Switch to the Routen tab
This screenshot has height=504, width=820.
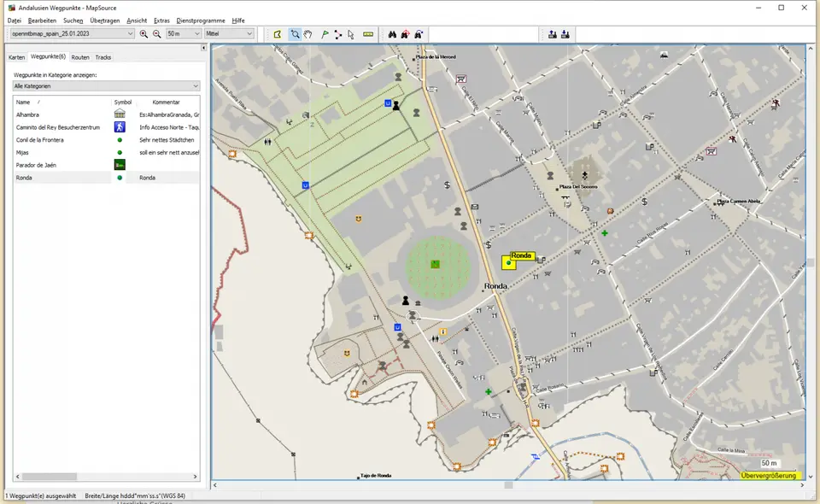click(80, 57)
